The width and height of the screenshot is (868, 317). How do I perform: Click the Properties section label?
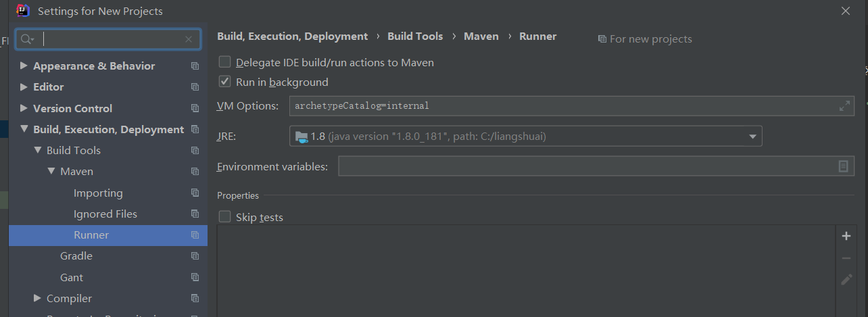238,195
